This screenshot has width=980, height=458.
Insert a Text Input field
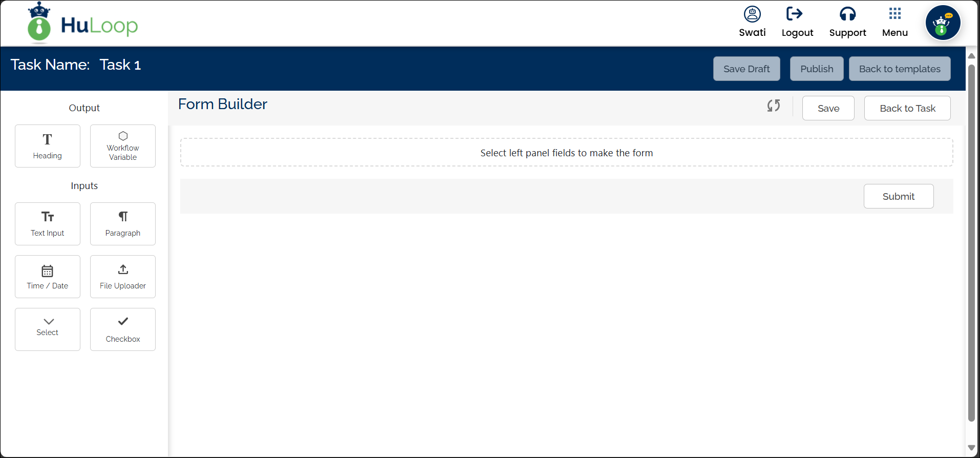48,224
